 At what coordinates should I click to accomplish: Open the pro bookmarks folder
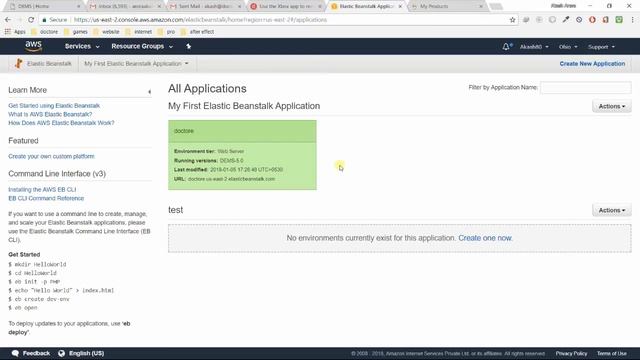pyautogui.click(x=166, y=31)
